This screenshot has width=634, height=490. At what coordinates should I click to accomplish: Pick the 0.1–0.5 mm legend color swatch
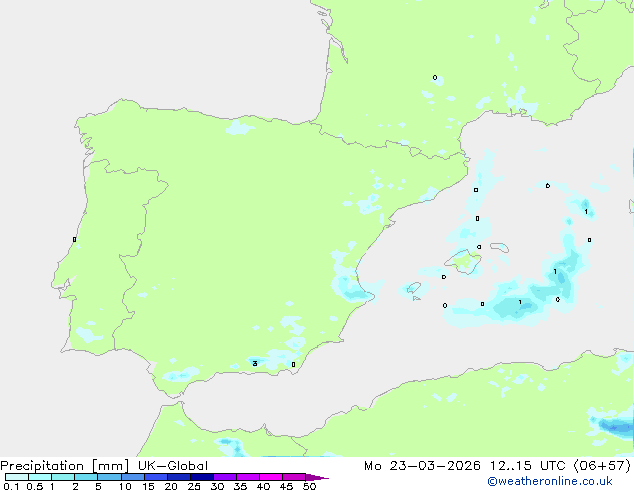coord(17,477)
